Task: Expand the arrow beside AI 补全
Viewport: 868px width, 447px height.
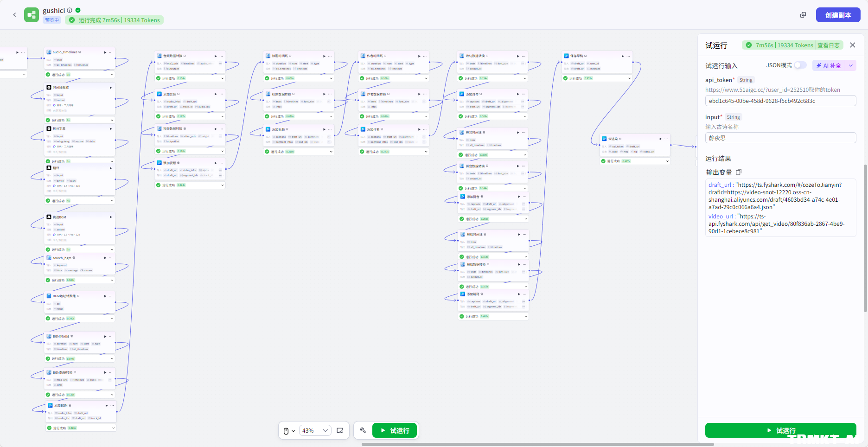Action: point(851,65)
